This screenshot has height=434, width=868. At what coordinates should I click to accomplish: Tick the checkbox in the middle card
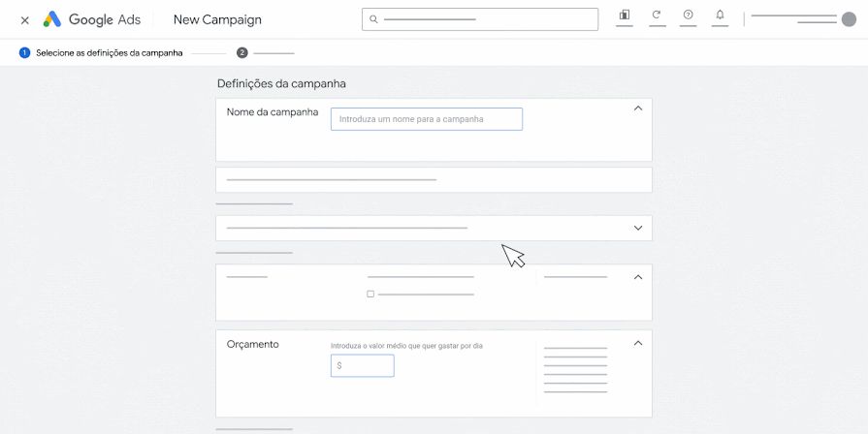[370, 294]
